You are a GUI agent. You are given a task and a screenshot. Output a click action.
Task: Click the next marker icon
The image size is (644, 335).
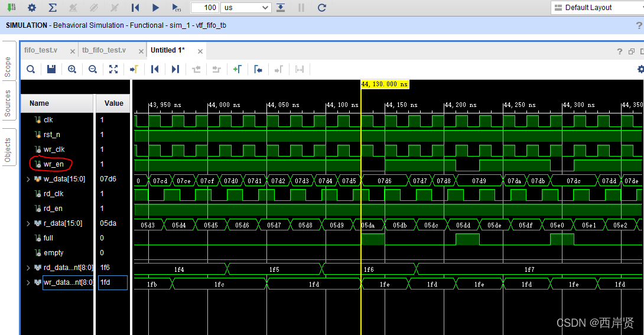click(x=279, y=69)
